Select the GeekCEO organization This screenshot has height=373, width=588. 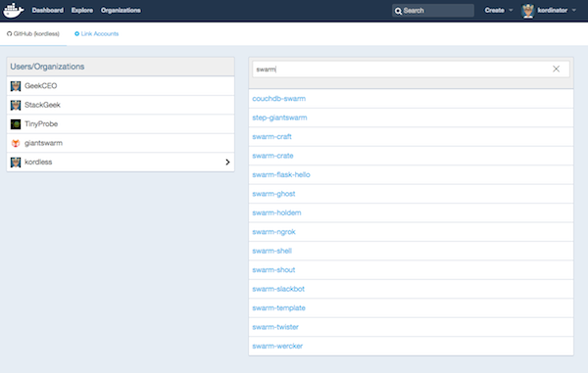(x=121, y=86)
